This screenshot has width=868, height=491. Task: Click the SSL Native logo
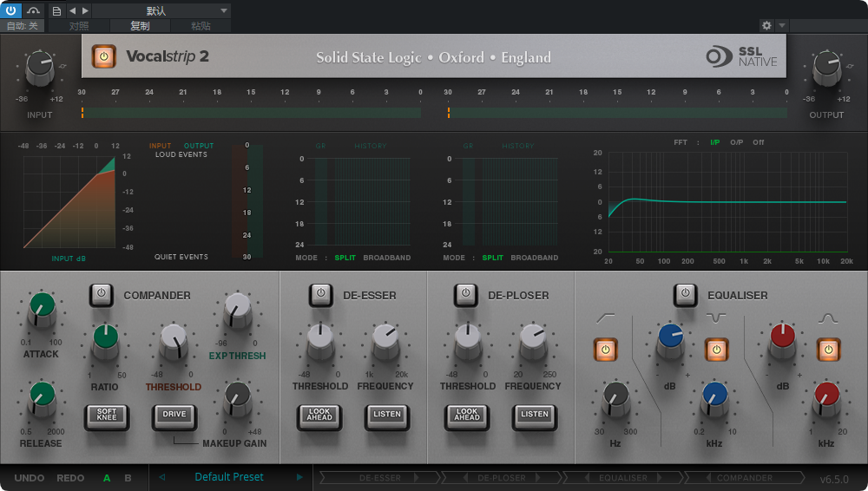pyautogui.click(x=742, y=56)
